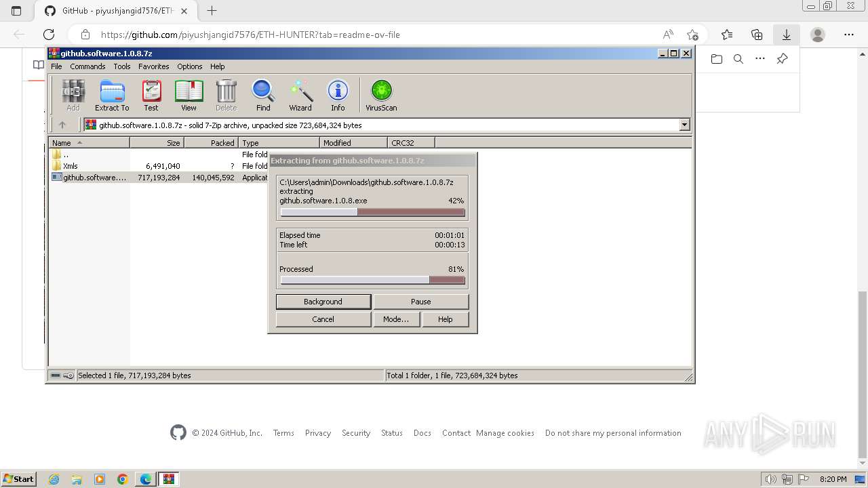
Task: Click the Mode... button
Action: coord(396,319)
